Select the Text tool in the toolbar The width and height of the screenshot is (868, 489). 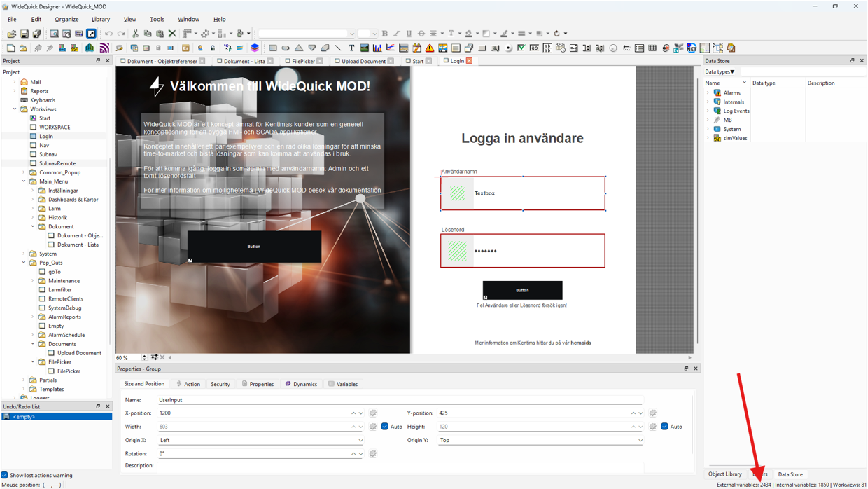[351, 48]
